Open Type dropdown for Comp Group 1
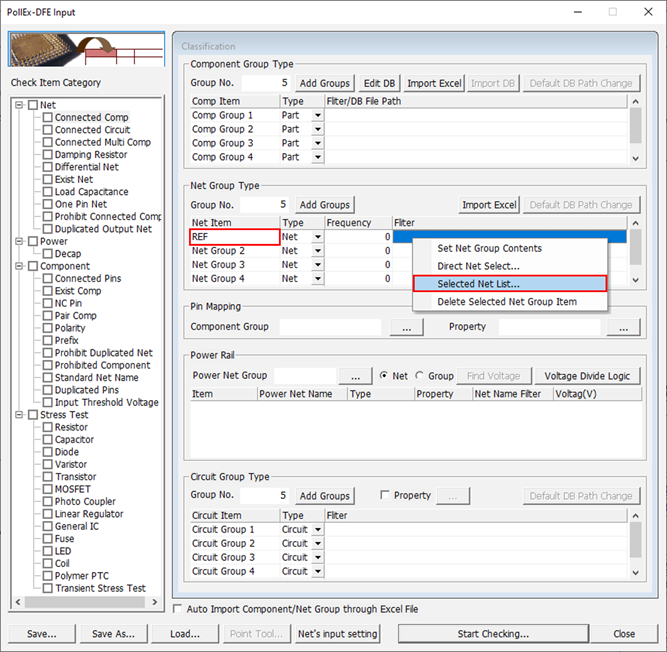This screenshot has height=652, width=667. tap(318, 116)
